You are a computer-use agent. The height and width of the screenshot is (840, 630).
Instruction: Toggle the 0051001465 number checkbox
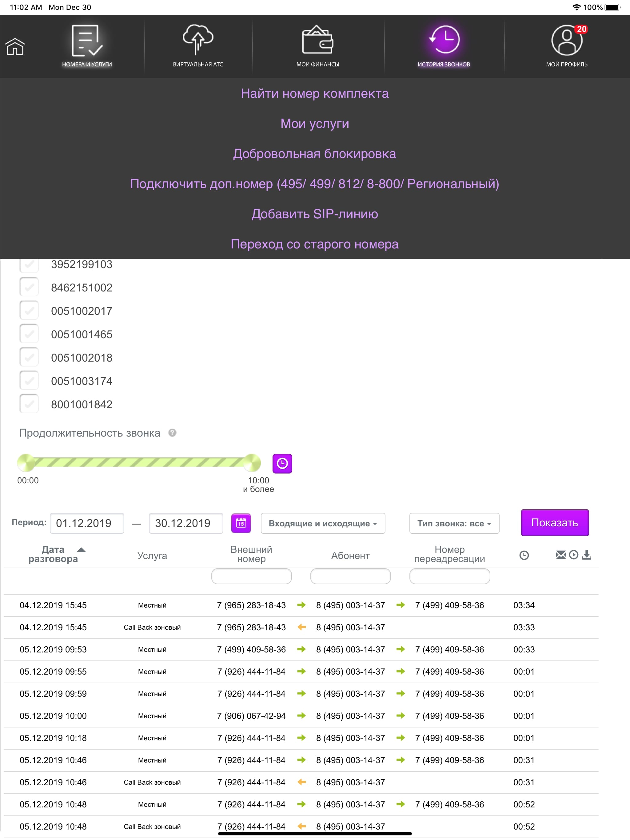coord(29,334)
